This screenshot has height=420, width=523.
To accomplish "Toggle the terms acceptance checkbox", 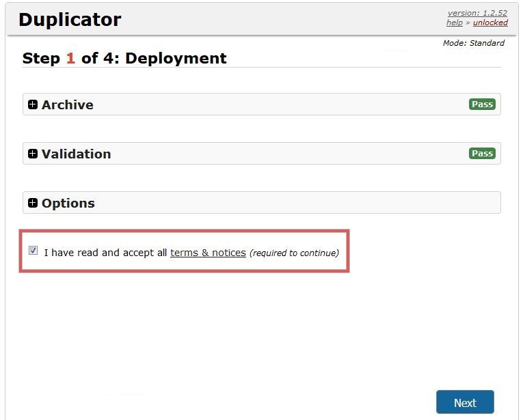I will pos(33,250).
